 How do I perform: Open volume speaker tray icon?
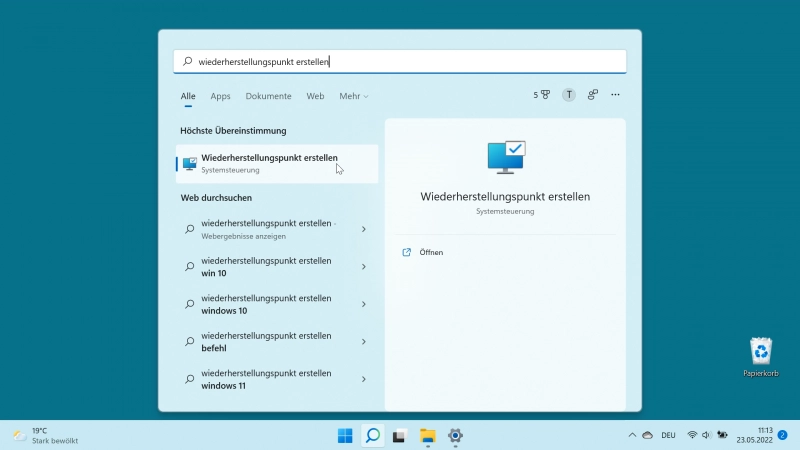tap(707, 435)
